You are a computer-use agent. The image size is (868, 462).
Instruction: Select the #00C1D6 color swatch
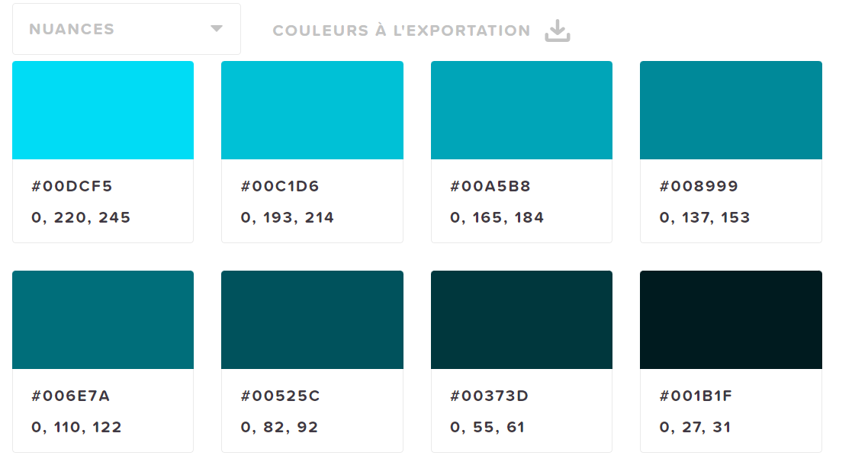pos(312,110)
